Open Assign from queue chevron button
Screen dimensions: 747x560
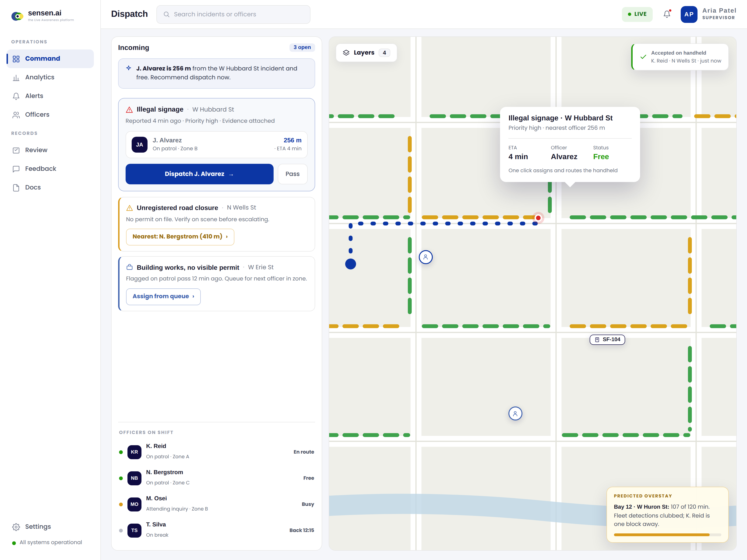[163, 296]
